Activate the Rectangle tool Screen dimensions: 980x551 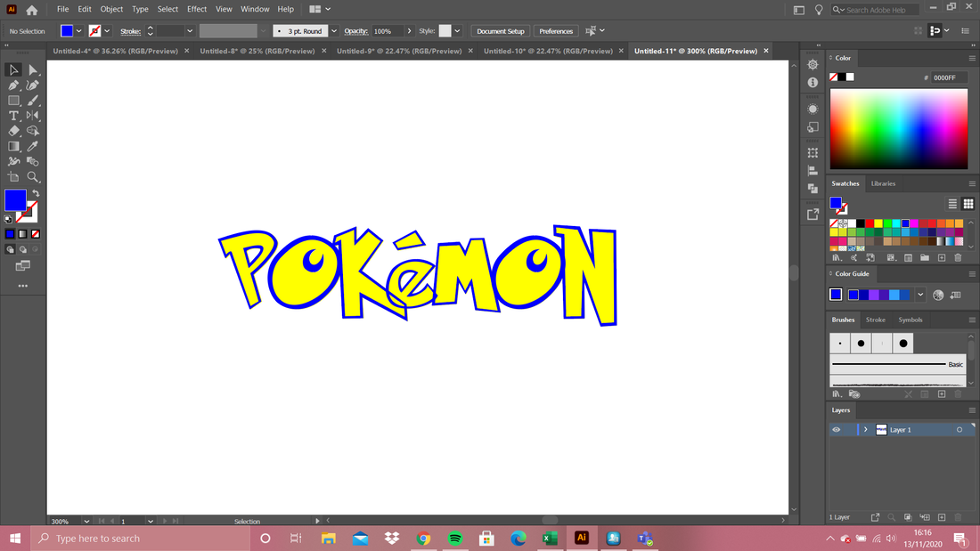(x=13, y=101)
